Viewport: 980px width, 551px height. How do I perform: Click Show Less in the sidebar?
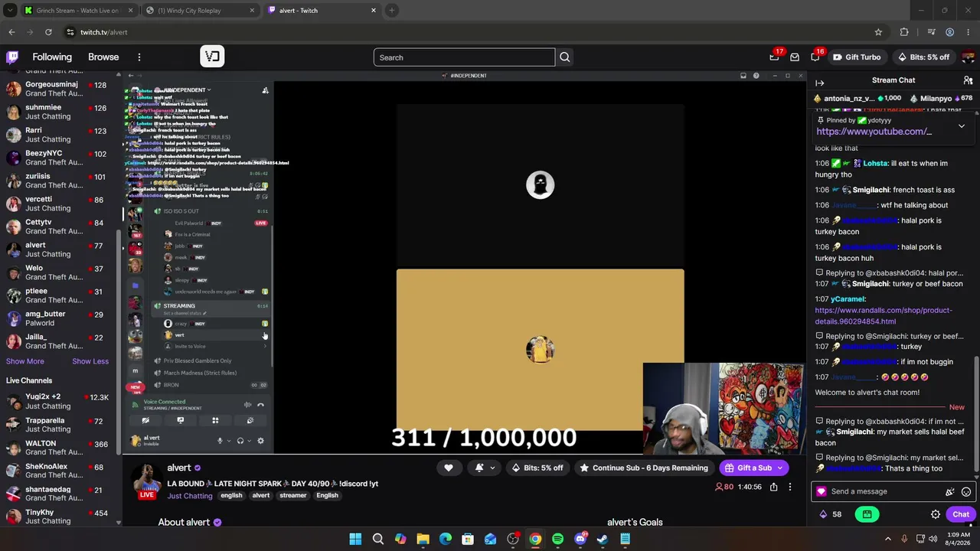[x=90, y=361]
